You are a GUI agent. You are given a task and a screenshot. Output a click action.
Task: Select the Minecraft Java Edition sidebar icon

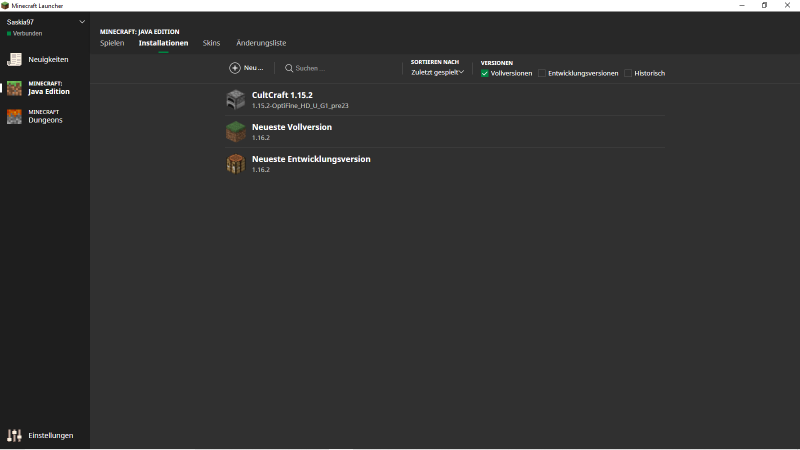(14, 88)
